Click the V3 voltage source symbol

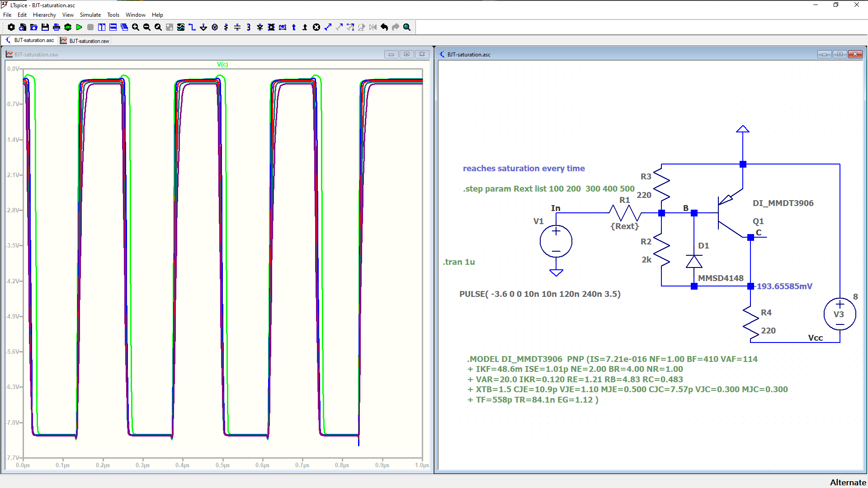[840, 314]
